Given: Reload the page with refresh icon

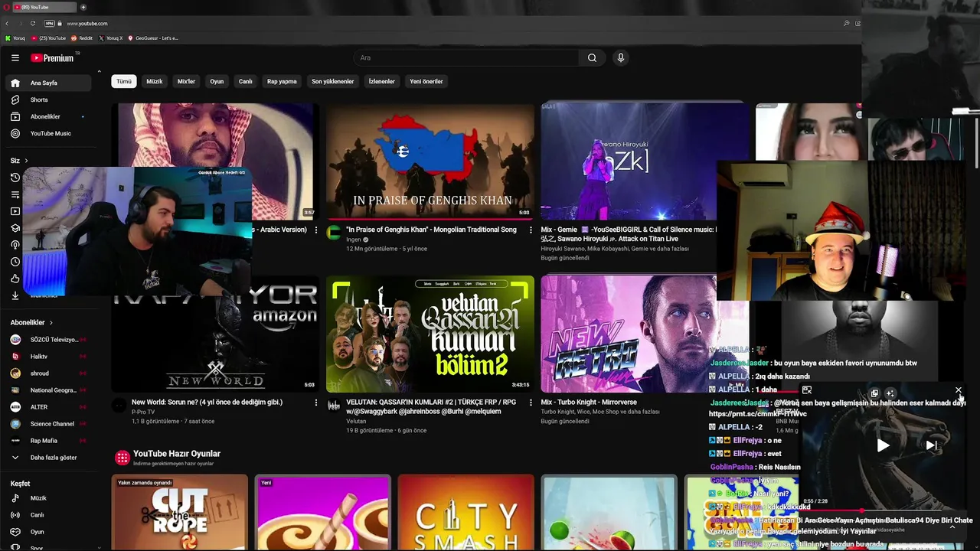Looking at the screenshot, I should pyautogui.click(x=33, y=24).
